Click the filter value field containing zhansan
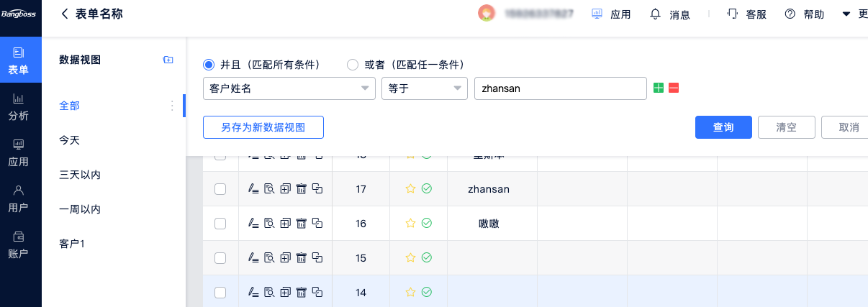868x307 pixels. click(560, 88)
